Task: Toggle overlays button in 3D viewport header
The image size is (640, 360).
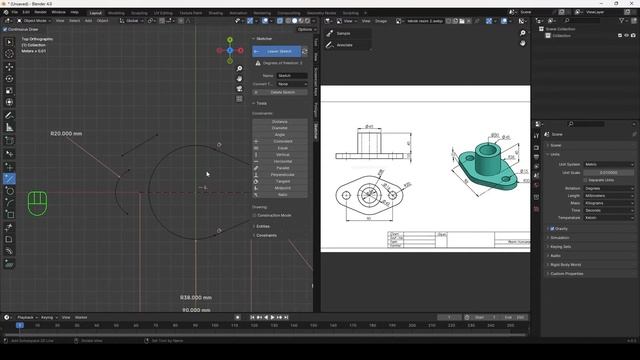Action: (265, 20)
